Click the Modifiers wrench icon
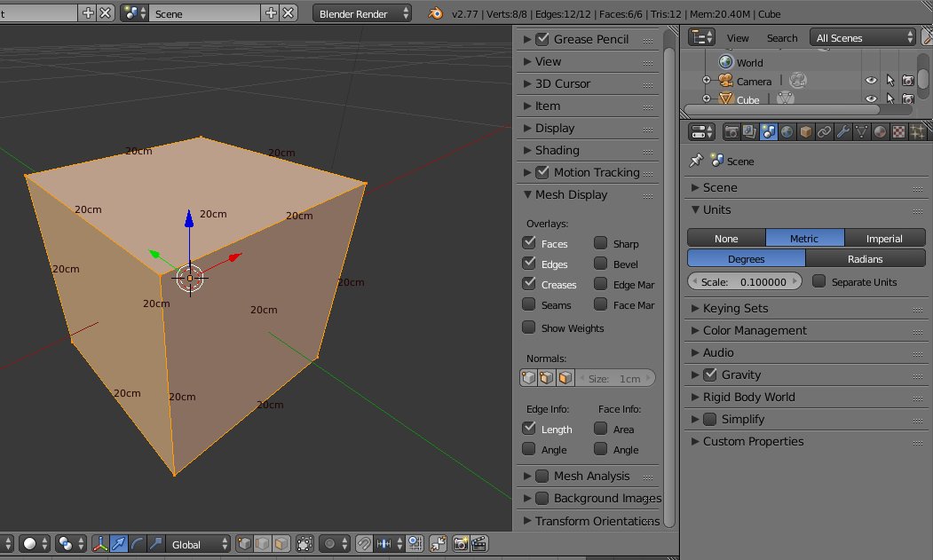 click(843, 132)
